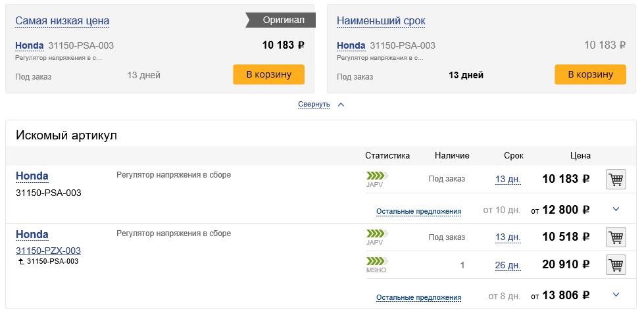The width and height of the screenshot is (644, 315).
Task: Click cart icon for the 10 518 ₽ offer
Action: tap(615, 237)
